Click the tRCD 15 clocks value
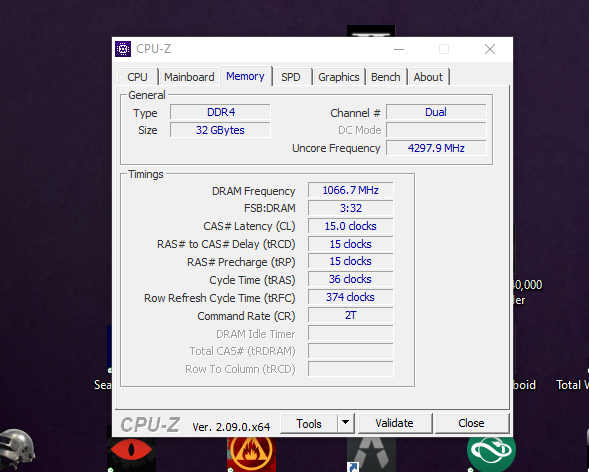 [351, 244]
